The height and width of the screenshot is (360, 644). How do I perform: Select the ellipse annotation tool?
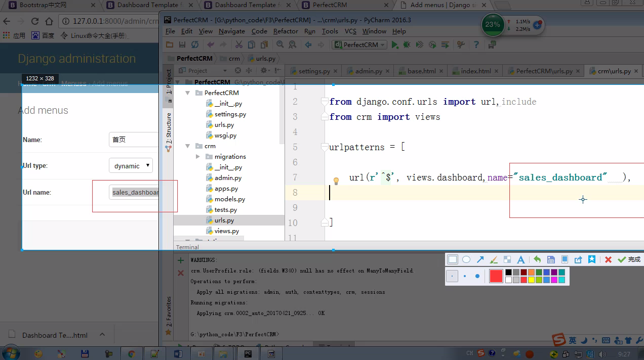[466, 259]
